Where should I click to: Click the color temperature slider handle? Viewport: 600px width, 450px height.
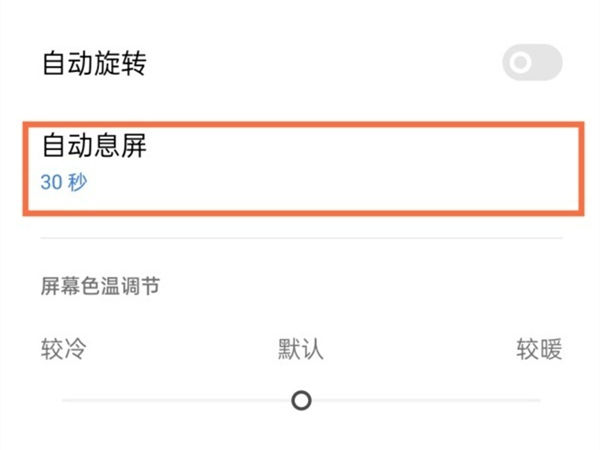click(x=301, y=401)
